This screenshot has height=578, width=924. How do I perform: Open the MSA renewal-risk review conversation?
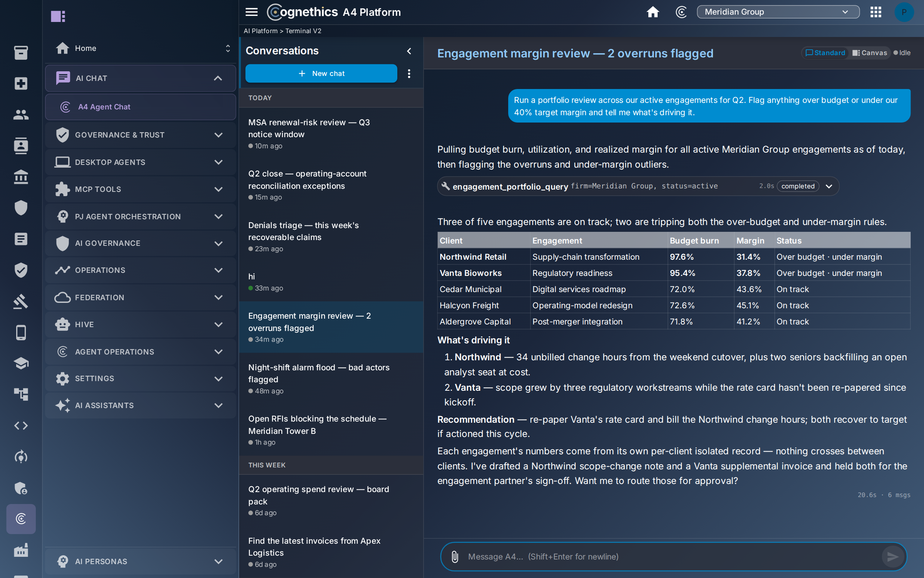pyautogui.click(x=331, y=133)
